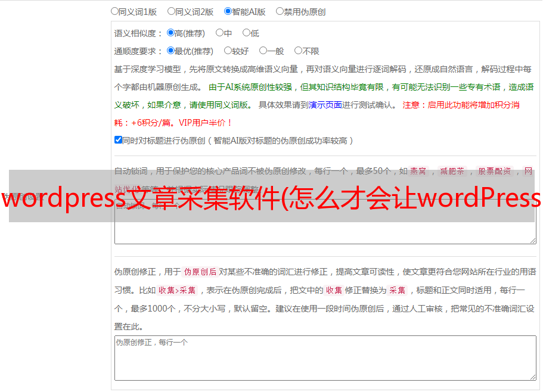
Task: Click the 燕窝 example tag
Action: point(418,171)
